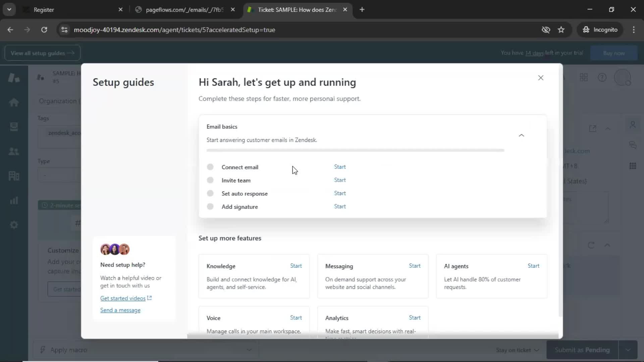The width and height of the screenshot is (644, 362).
Task: Start the Set auto response step
Action: pyautogui.click(x=339, y=193)
